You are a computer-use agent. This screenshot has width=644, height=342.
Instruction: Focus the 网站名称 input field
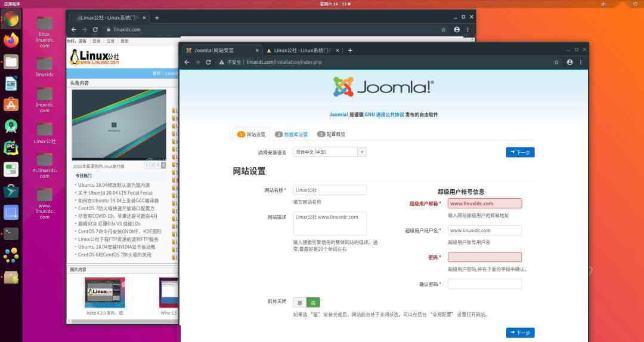coord(330,190)
